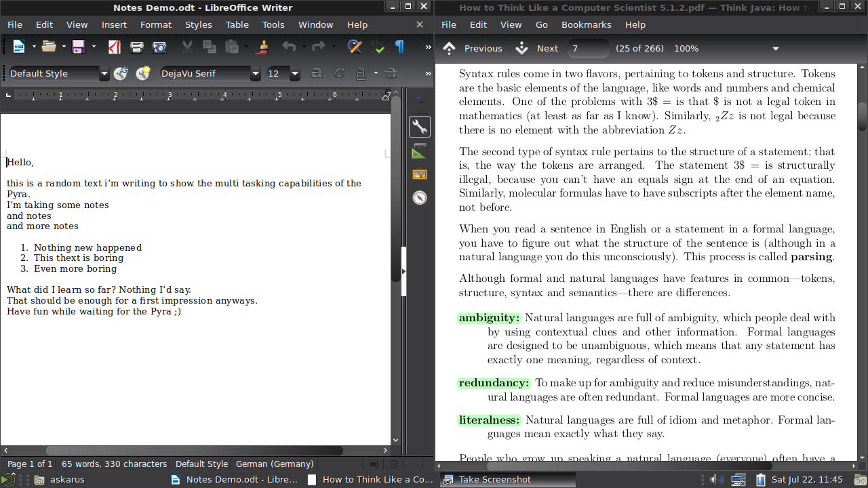Open sidebar Navigator compass icon
Screen dimensions: 868x488
pyautogui.click(x=420, y=198)
